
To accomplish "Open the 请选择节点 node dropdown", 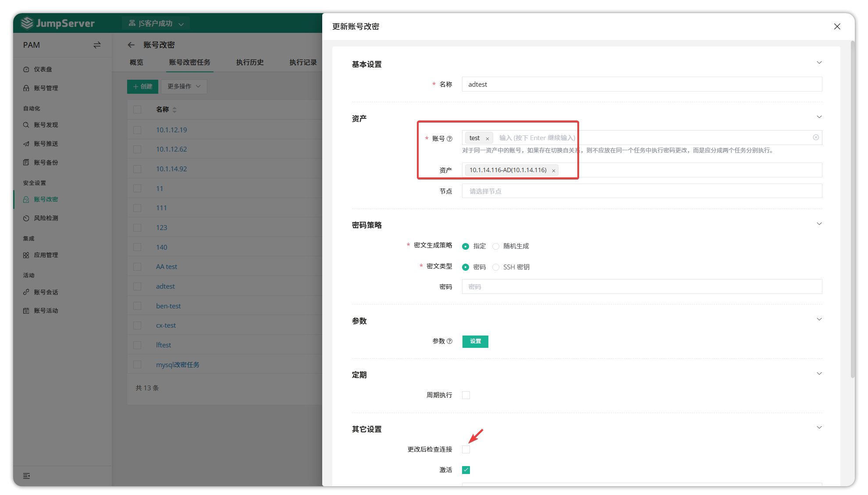I will (642, 191).
